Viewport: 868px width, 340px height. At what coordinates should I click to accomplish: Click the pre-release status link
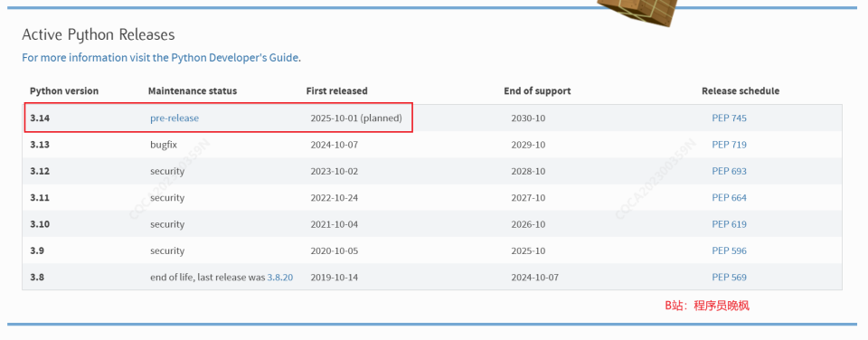coord(175,118)
